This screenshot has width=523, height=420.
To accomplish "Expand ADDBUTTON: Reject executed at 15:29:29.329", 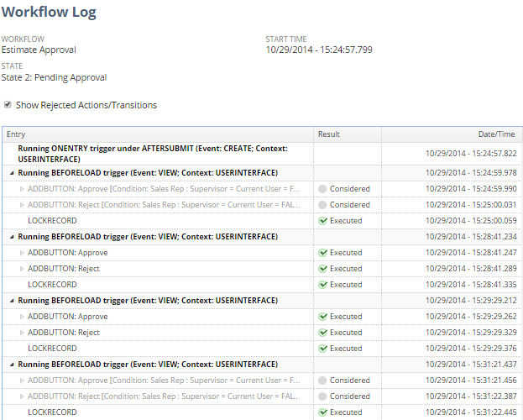I will [x=22, y=333].
